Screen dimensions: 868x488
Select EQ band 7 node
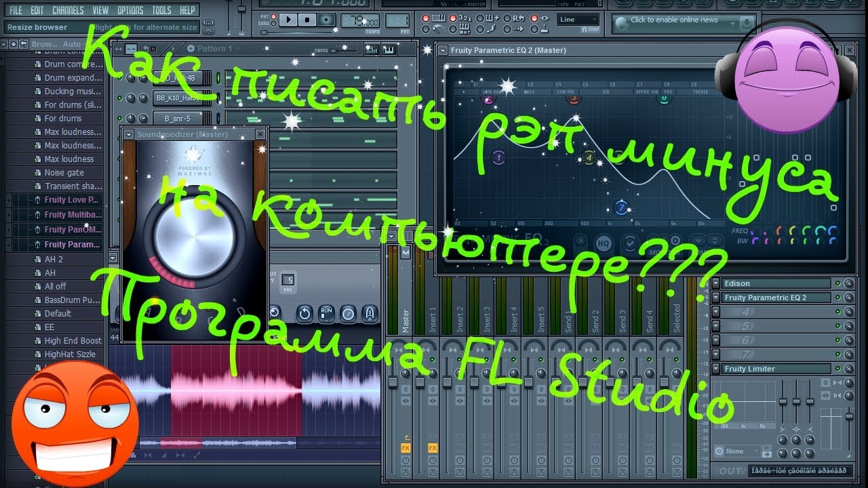621,207
